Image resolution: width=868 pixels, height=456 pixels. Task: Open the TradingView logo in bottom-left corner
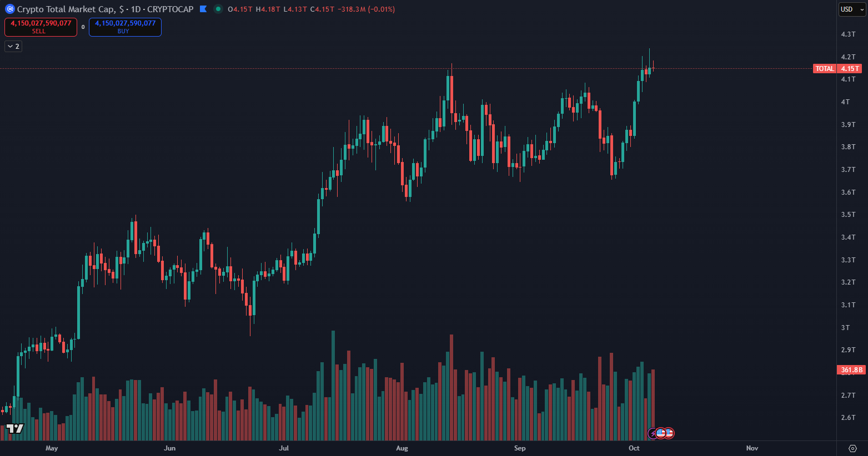point(15,429)
